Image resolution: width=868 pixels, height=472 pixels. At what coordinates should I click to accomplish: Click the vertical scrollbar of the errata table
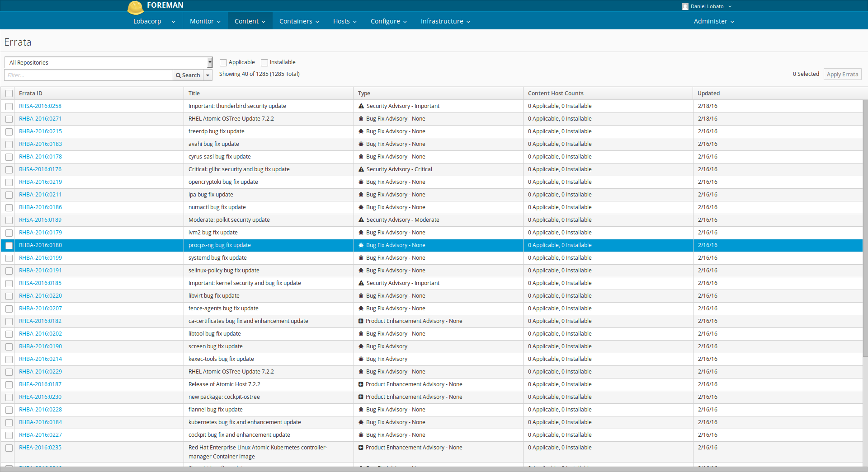tap(865, 226)
